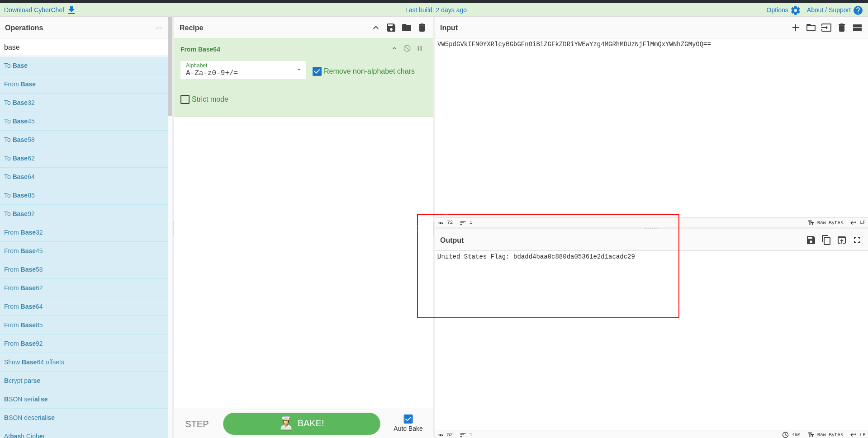Open input LF end-of-line selector
The width and height of the screenshot is (868, 438).
(858, 222)
